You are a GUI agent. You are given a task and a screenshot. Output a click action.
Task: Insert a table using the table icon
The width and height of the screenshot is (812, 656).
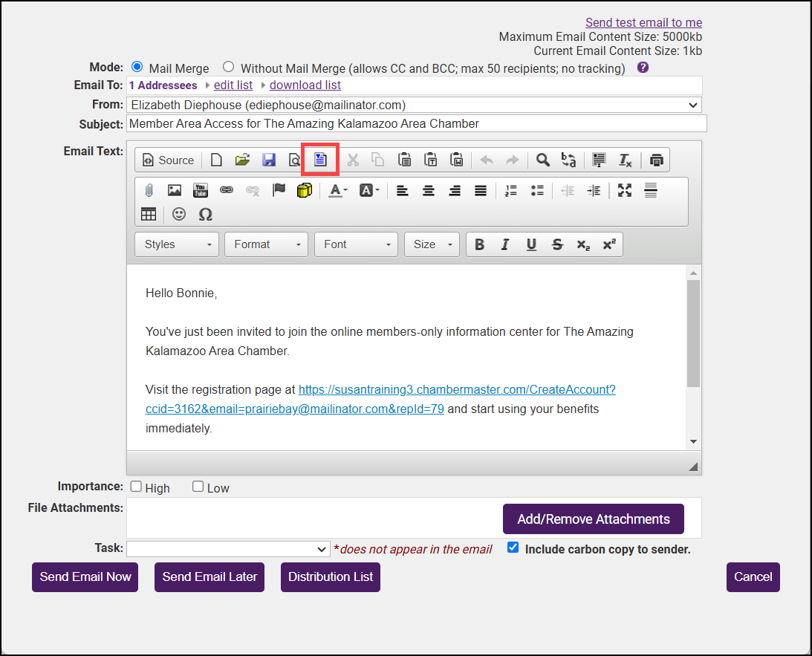(x=149, y=214)
